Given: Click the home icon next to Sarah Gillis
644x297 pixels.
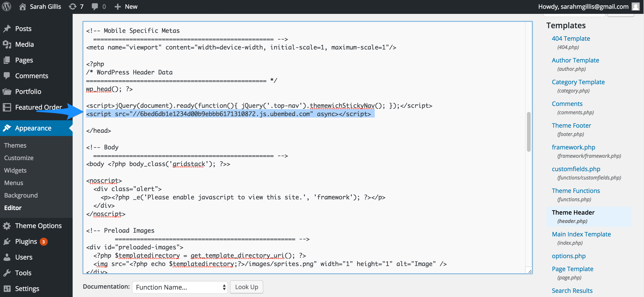Looking at the screenshot, I should pyautogui.click(x=22, y=6).
